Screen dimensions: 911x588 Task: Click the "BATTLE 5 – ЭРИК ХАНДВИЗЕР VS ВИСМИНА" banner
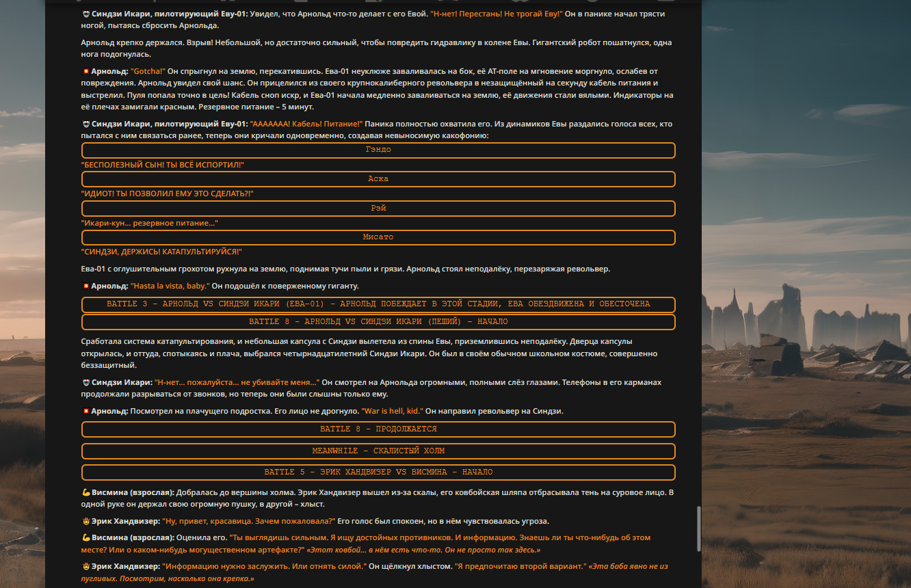tap(378, 472)
